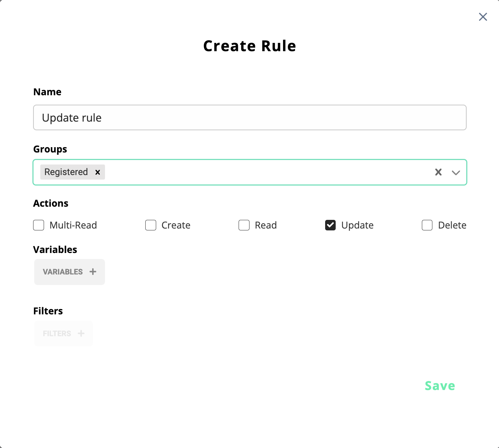Click the Filters heading

click(x=48, y=311)
